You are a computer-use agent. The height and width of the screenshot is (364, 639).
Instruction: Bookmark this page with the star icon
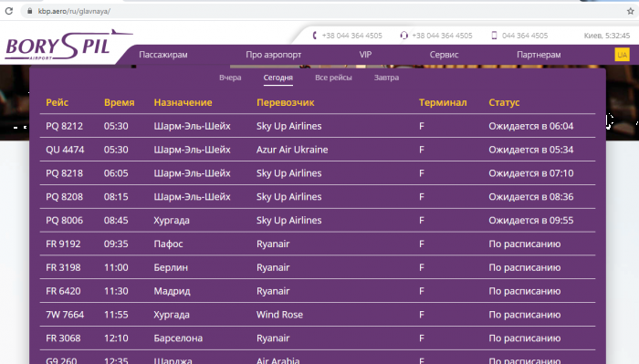pos(631,11)
